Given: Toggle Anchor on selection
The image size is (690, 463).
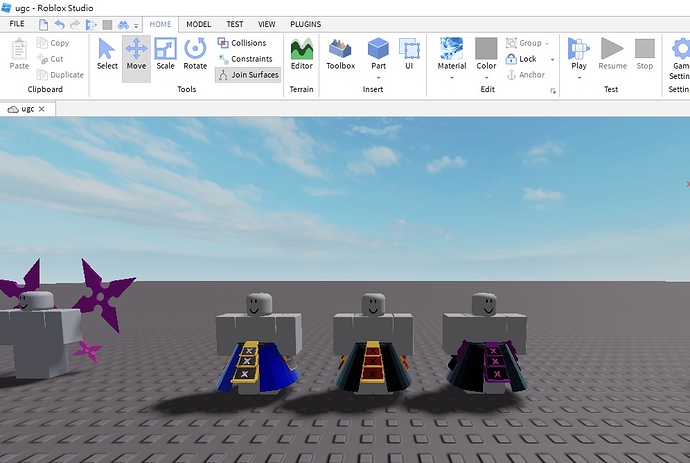Looking at the screenshot, I should pyautogui.click(x=526, y=75).
